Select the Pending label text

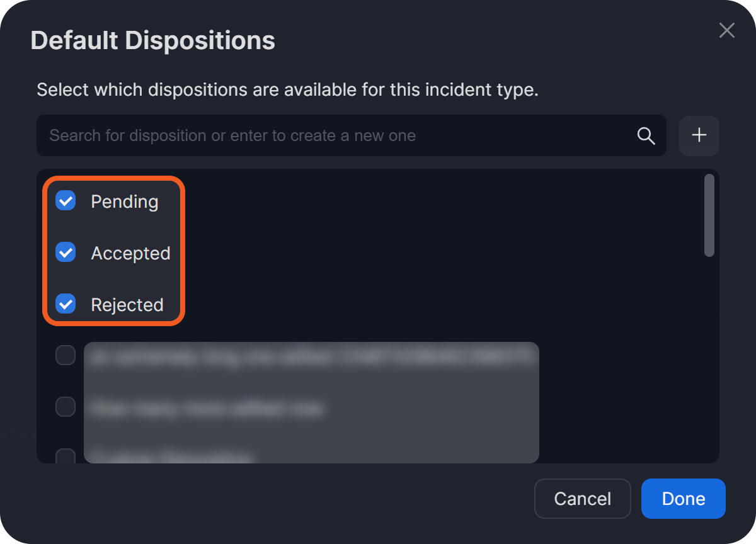coord(125,201)
